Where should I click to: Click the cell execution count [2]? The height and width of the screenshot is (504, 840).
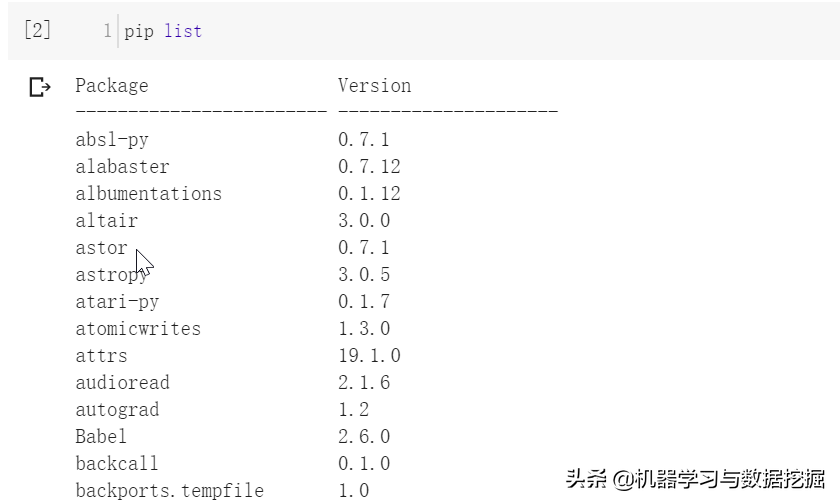[x=38, y=30]
